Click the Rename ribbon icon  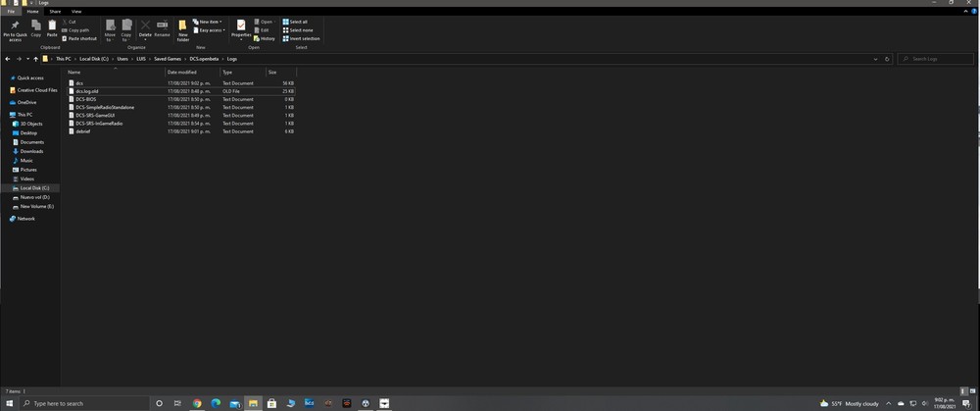(162, 28)
